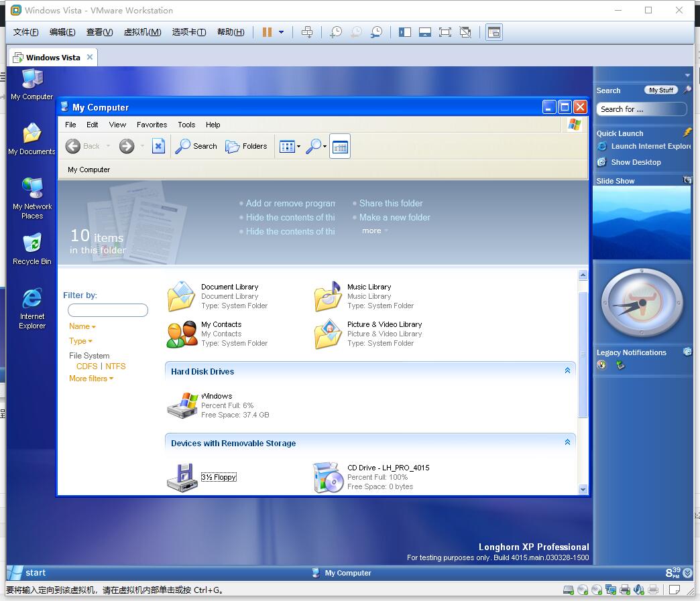Take a snapshot of the VM
Screen dimensions: 700x601
336,32
